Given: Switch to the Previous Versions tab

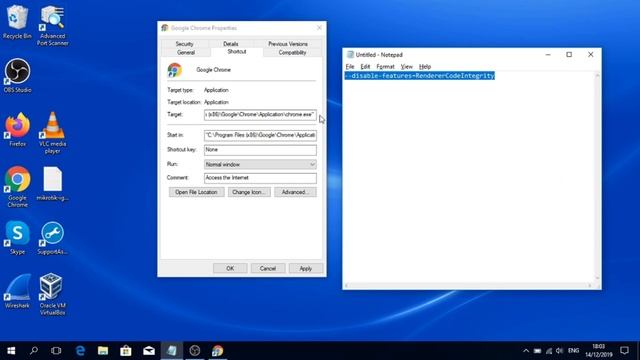Looking at the screenshot, I should coord(288,44).
